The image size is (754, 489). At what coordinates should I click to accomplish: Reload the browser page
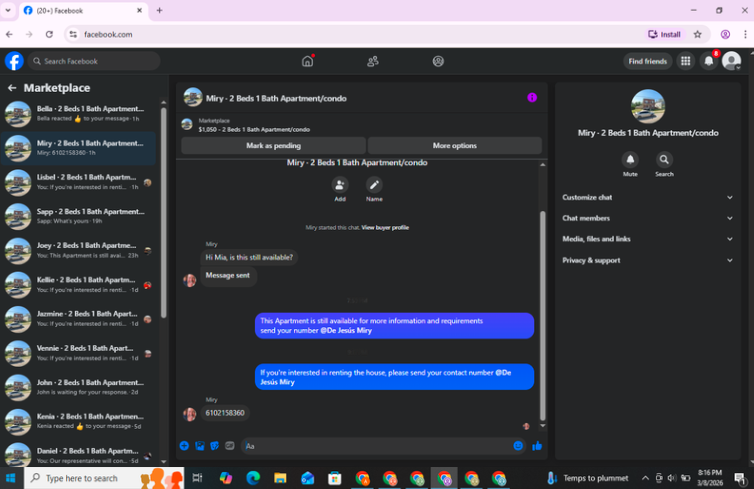tap(49, 34)
